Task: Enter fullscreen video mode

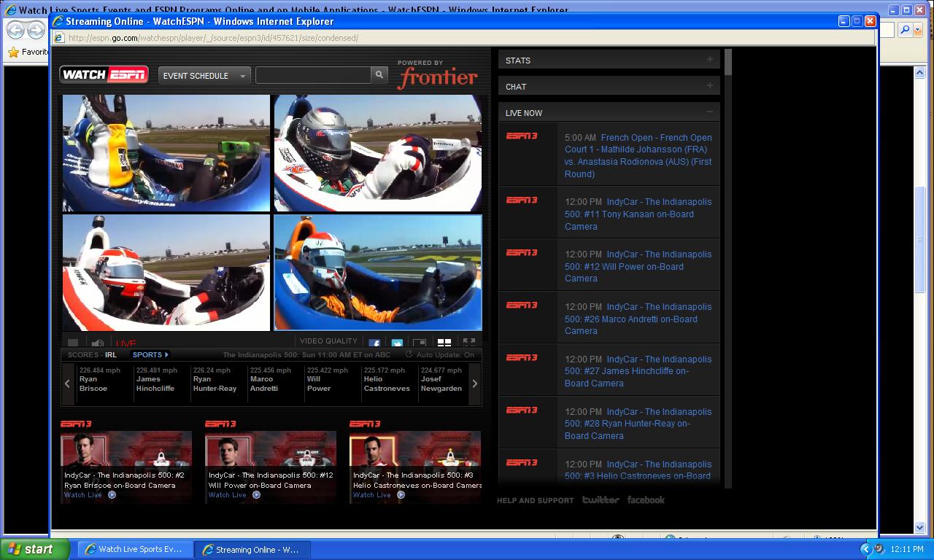Action: coord(468,342)
